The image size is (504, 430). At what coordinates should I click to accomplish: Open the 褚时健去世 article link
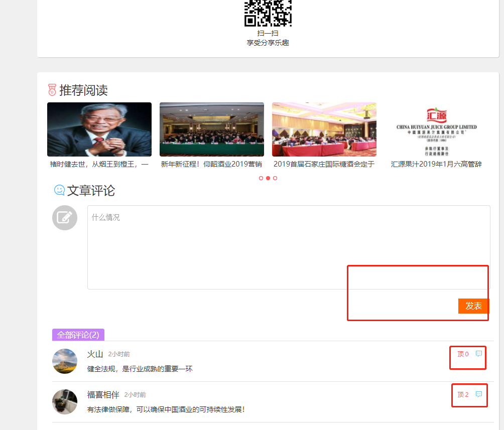(99, 164)
